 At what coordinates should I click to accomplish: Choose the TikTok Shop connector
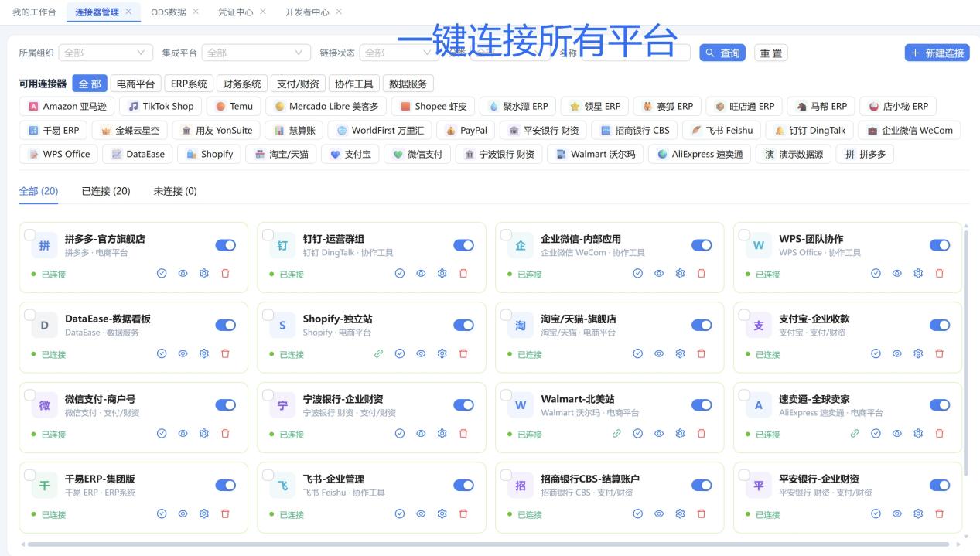tap(161, 106)
